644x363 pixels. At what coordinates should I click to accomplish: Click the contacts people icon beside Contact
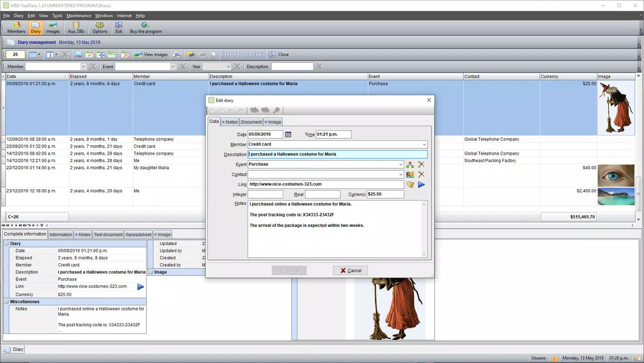point(410,174)
